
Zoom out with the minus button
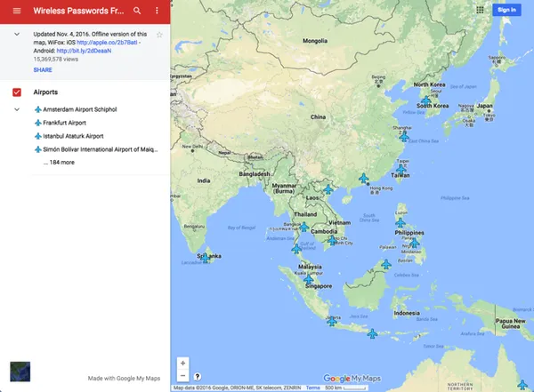click(x=182, y=375)
